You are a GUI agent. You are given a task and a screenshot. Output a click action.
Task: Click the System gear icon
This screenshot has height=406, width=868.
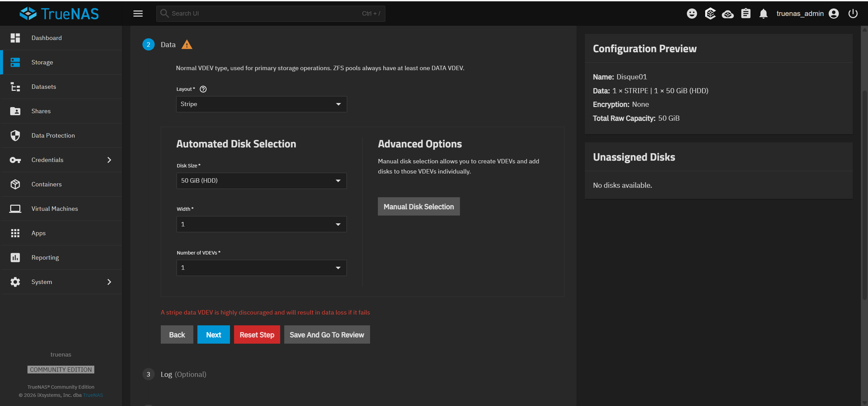[15, 282]
